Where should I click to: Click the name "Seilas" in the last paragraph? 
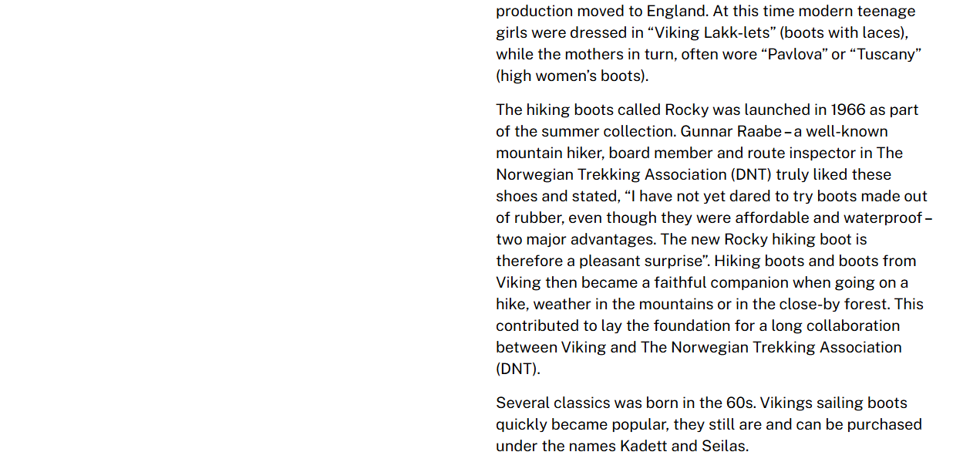723,447
